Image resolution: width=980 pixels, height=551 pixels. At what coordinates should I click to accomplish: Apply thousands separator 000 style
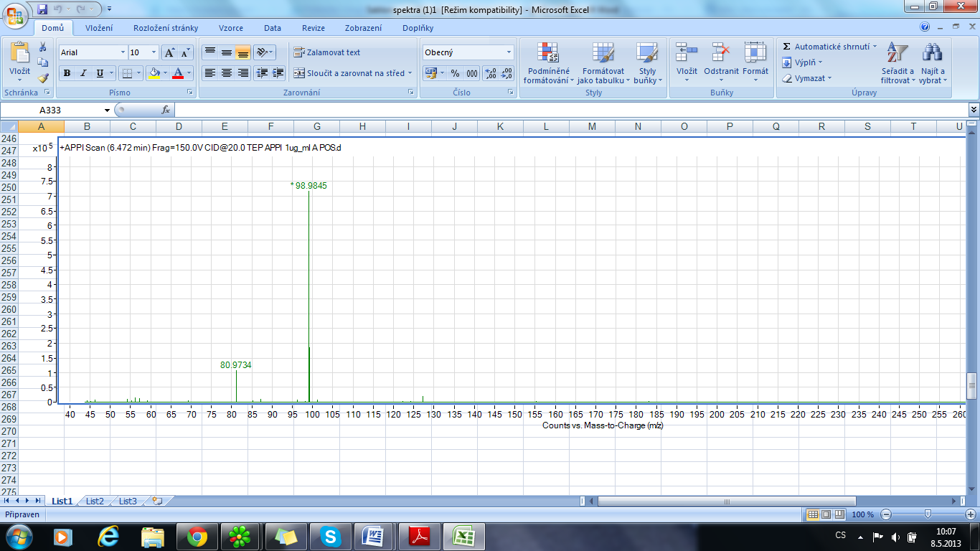471,73
